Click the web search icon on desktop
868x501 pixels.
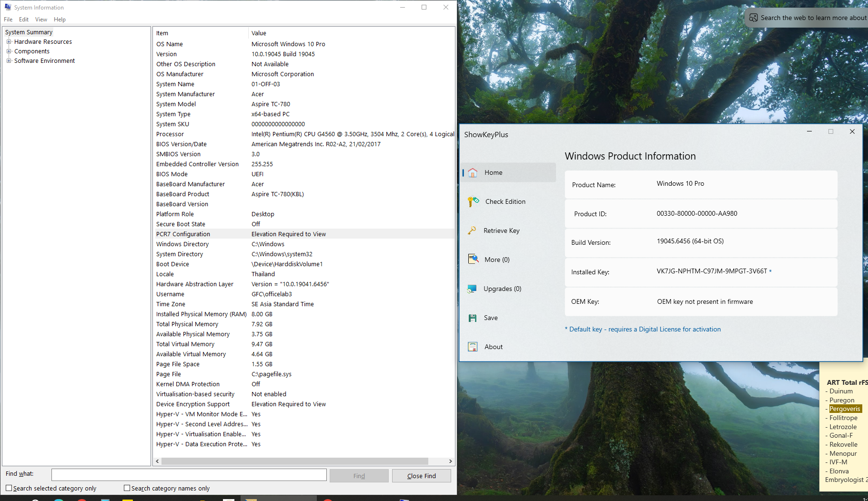pyautogui.click(x=753, y=18)
